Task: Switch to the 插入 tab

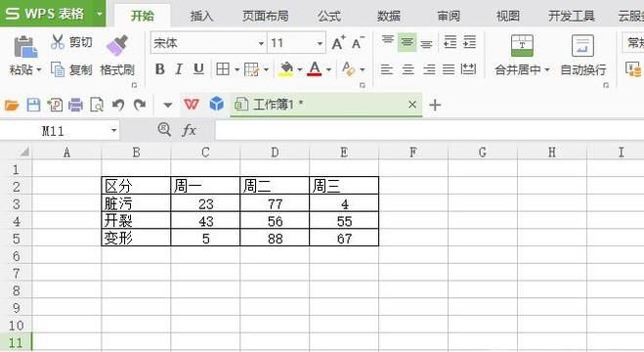Action: tap(201, 16)
